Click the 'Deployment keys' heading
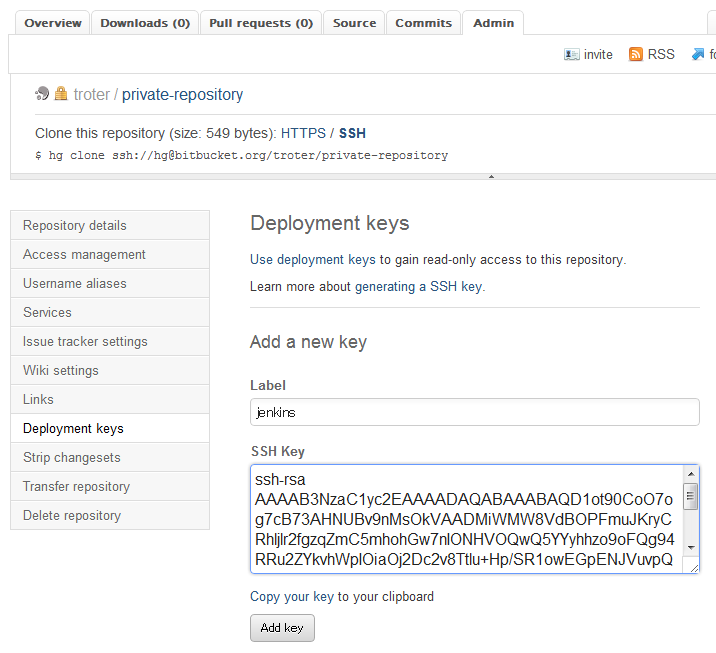 point(330,223)
